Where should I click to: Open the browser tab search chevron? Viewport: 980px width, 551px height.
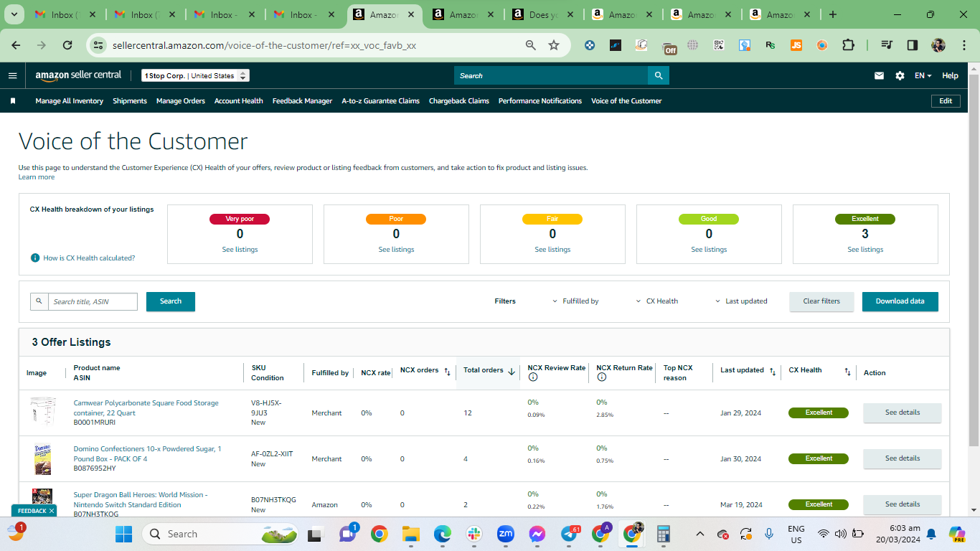(x=14, y=14)
